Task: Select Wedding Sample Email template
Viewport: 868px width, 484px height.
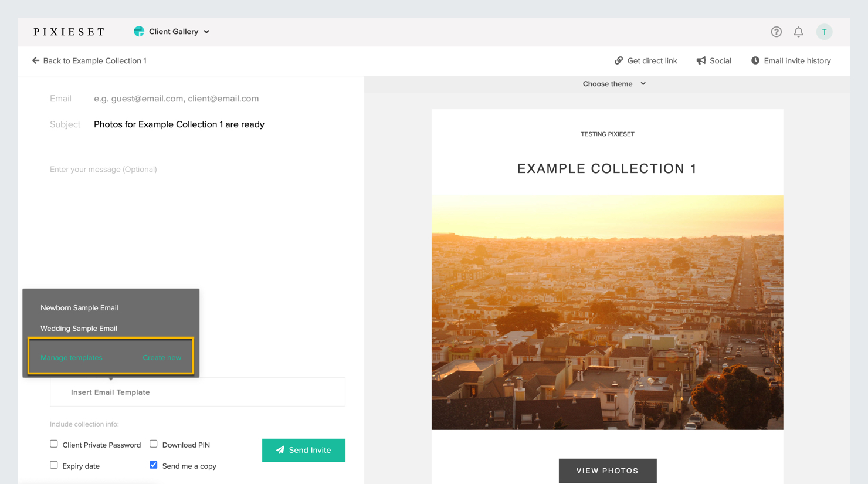Action: coord(79,328)
